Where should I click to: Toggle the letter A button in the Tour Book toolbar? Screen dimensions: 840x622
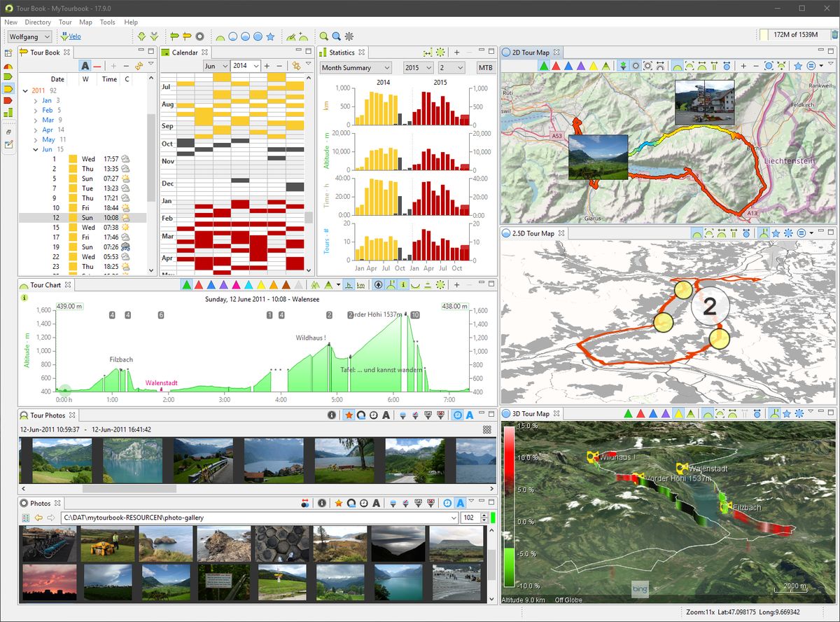[x=85, y=66]
